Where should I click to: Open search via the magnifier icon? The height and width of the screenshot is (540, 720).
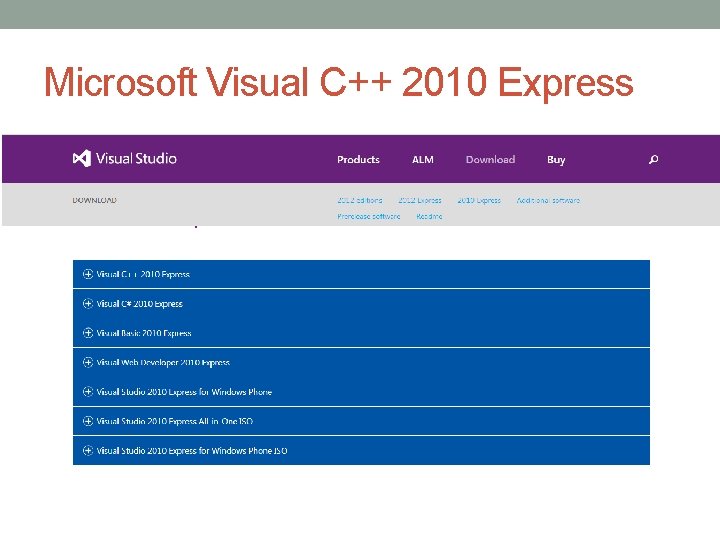653,159
